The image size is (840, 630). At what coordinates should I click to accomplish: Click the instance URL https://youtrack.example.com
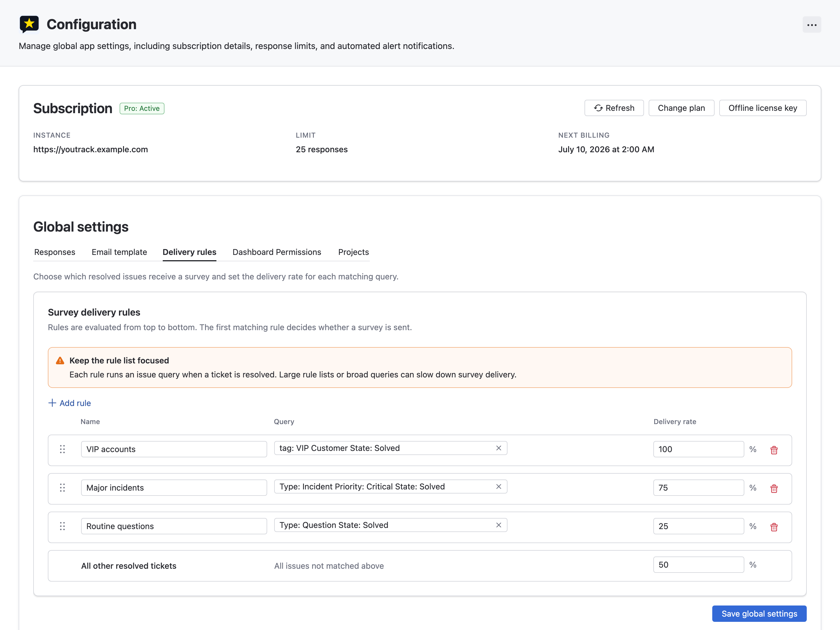click(x=90, y=149)
